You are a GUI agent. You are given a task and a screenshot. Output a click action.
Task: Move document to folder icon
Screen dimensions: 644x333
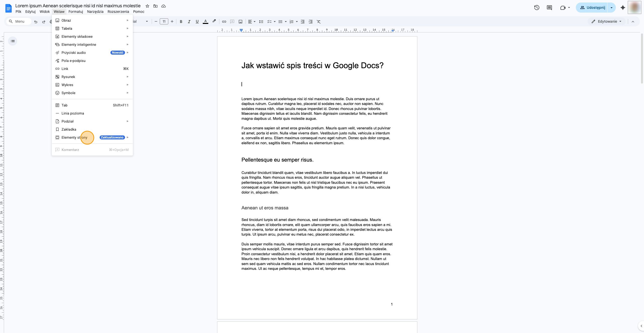155,6
